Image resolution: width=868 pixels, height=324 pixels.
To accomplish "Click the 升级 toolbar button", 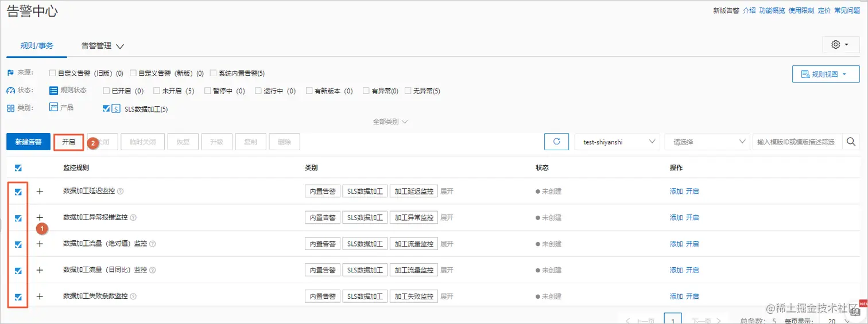I will [216, 142].
